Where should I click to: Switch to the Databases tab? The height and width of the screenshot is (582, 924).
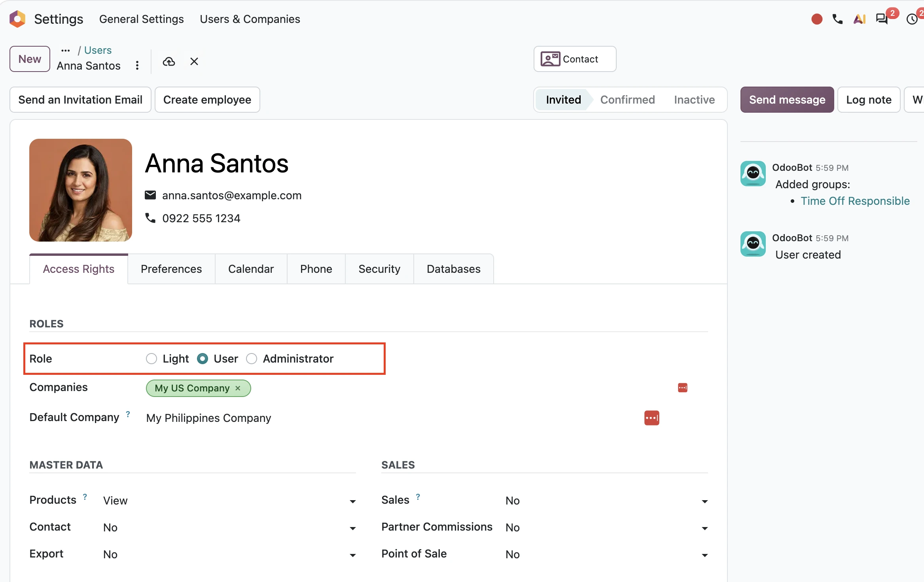click(x=453, y=269)
